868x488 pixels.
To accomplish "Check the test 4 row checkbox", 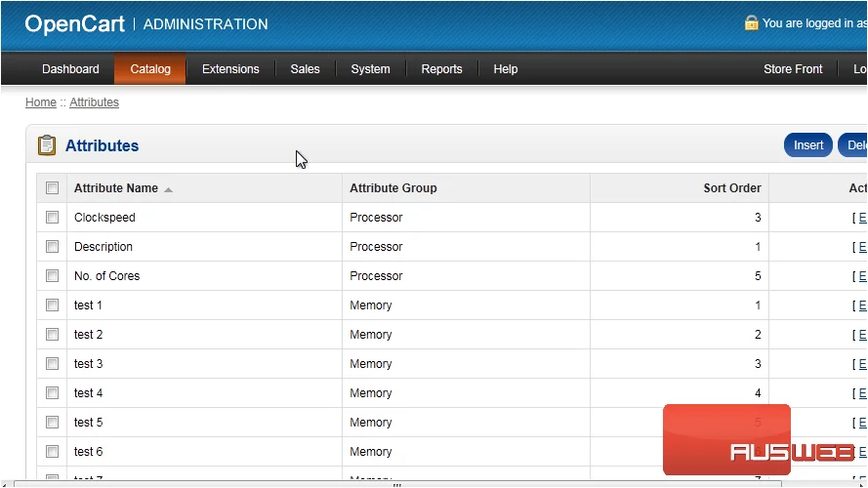I will tap(52, 393).
